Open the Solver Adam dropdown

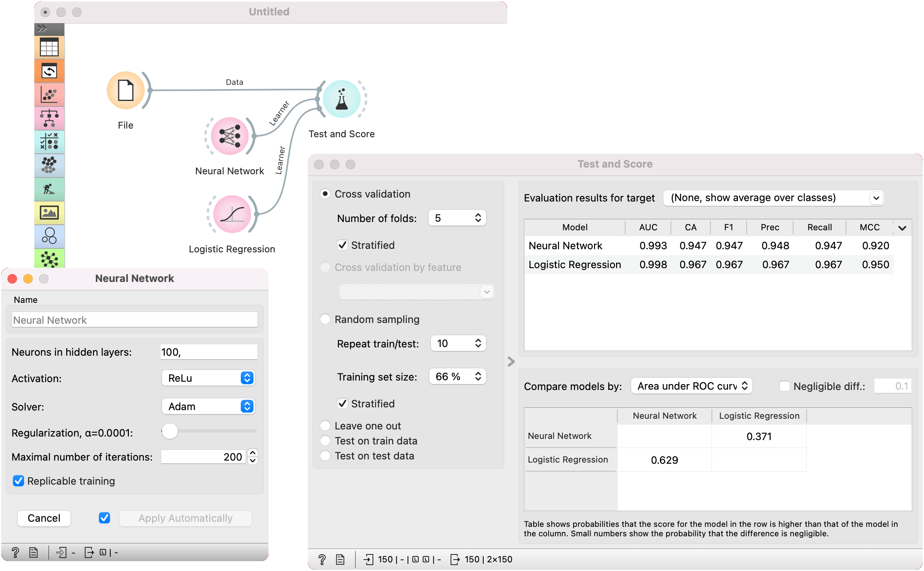coord(209,406)
